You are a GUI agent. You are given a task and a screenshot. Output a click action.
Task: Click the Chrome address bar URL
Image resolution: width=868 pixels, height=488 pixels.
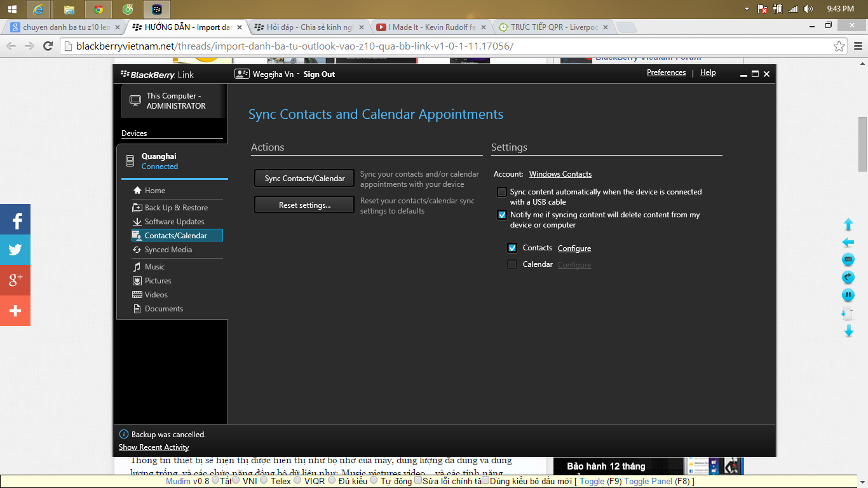point(294,46)
